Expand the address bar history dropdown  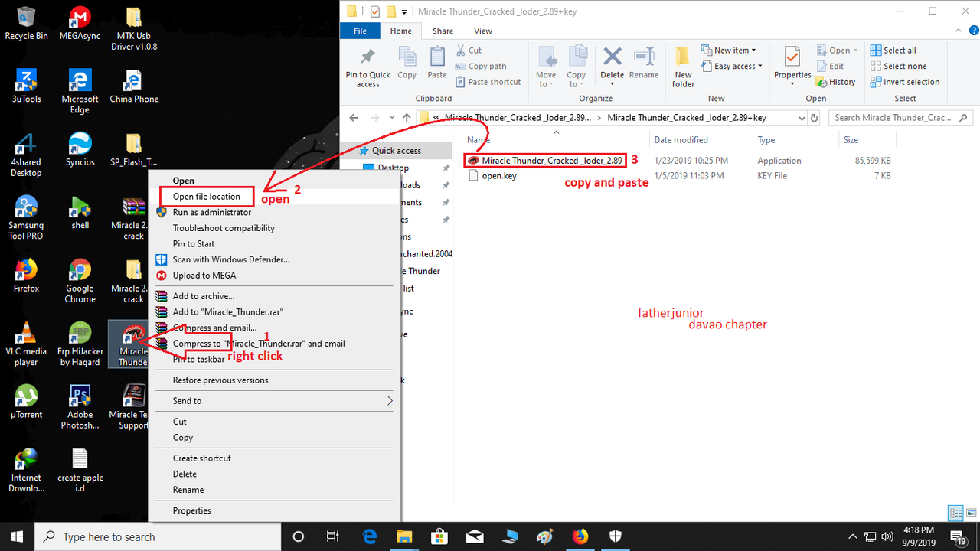click(802, 118)
